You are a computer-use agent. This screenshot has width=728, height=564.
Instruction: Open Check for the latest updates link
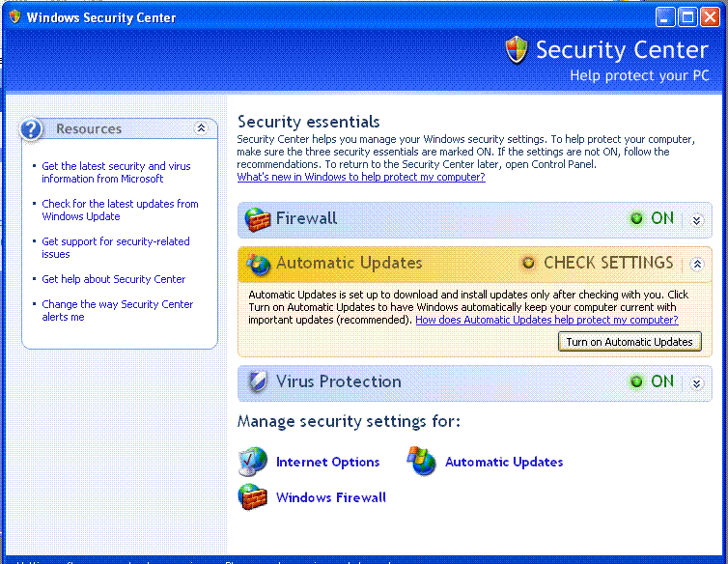(x=120, y=210)
